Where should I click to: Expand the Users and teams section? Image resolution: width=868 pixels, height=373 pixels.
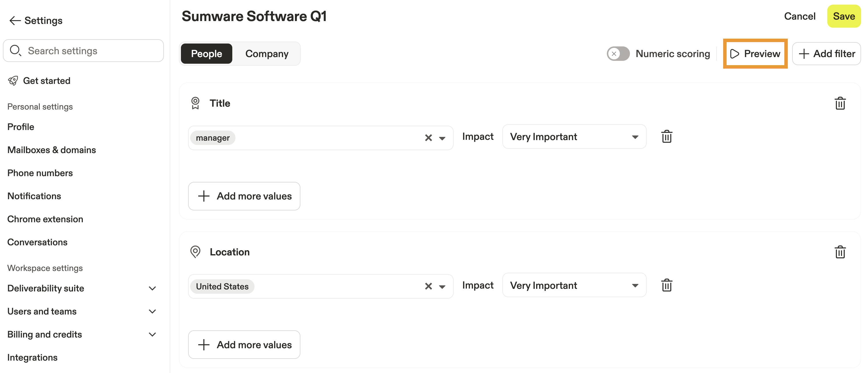pyautogui.click(x=152, y=311)
